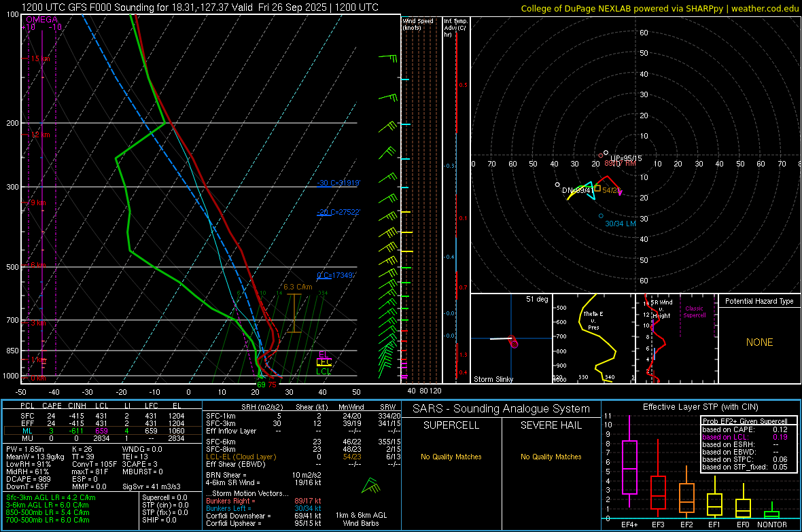Click the Eff Shear (EBWD) row label
Screen dimensions: 802x532
(236, 464)
